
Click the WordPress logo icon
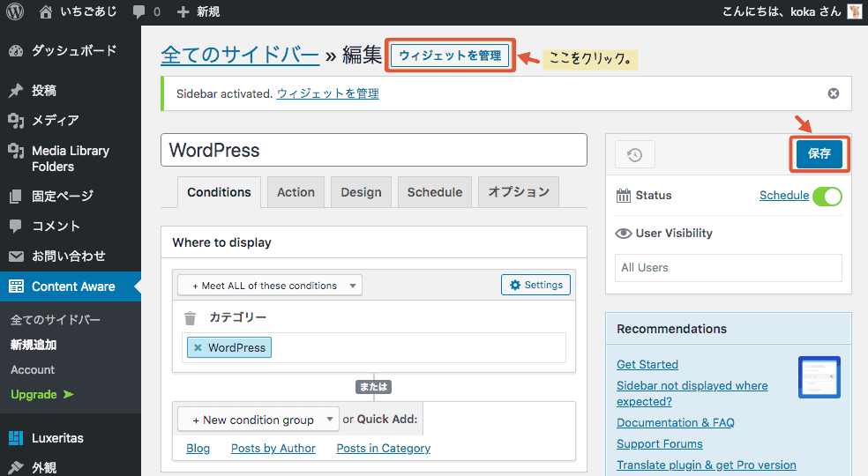click(15, 11)
